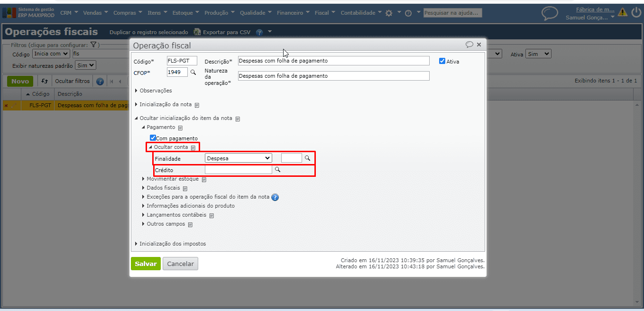Open the Contabilidade menu
This screenshot has width=644, height=311.
point(361,13)
